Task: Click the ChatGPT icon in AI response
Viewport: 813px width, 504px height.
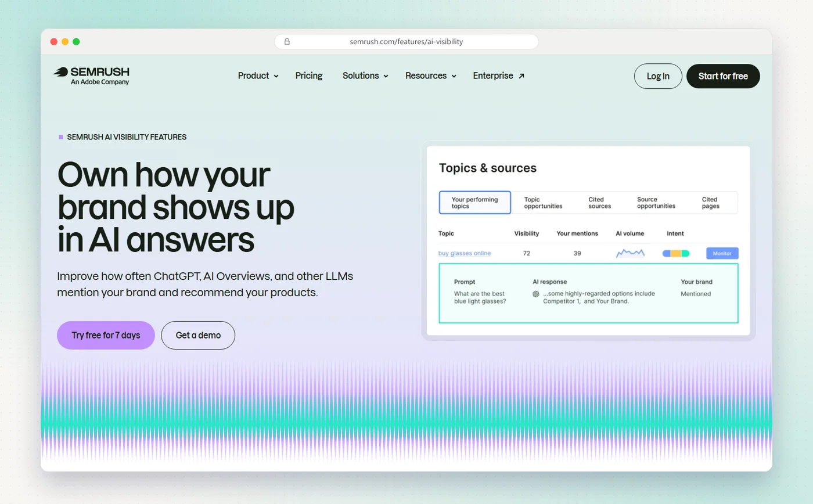Action: point(536,294)
